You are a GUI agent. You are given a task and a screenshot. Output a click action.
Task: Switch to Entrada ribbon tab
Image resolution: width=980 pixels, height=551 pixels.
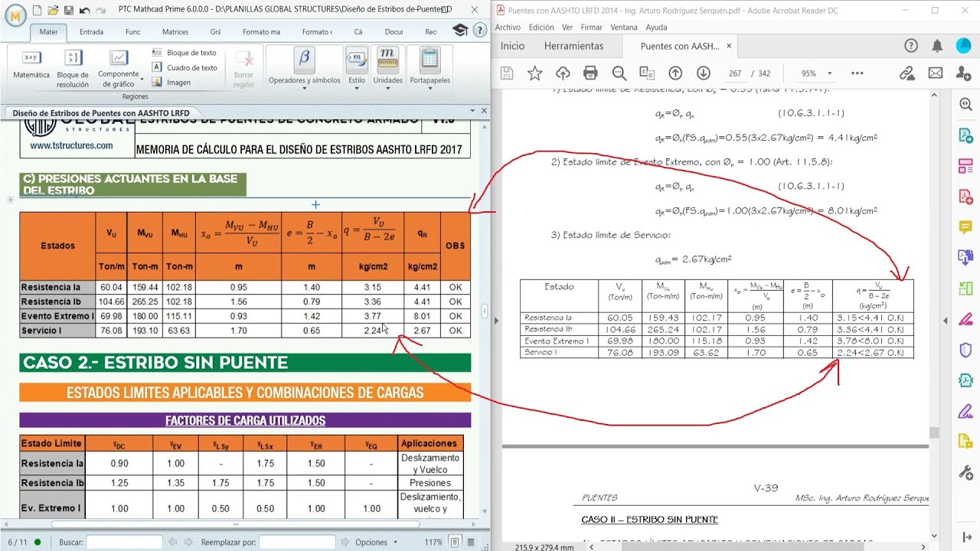[91, 32]
